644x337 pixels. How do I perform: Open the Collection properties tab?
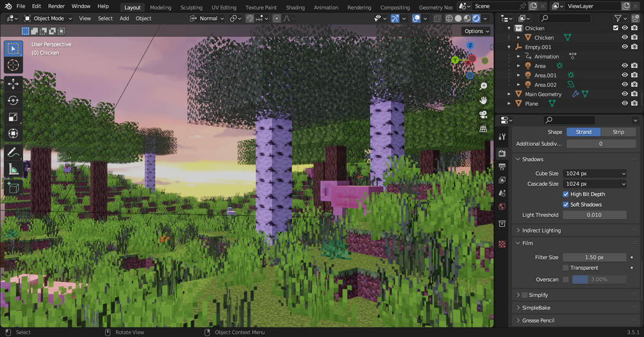(x=502, y=224)
